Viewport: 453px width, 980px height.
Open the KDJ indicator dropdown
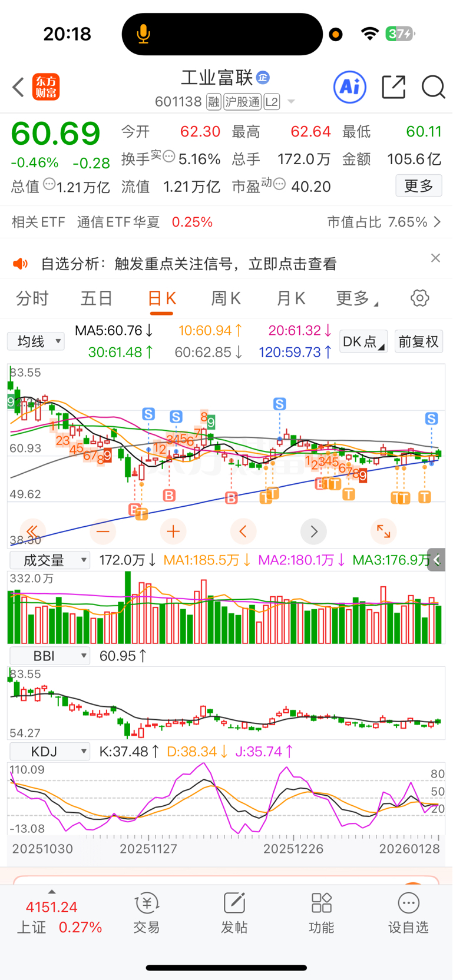49,752
